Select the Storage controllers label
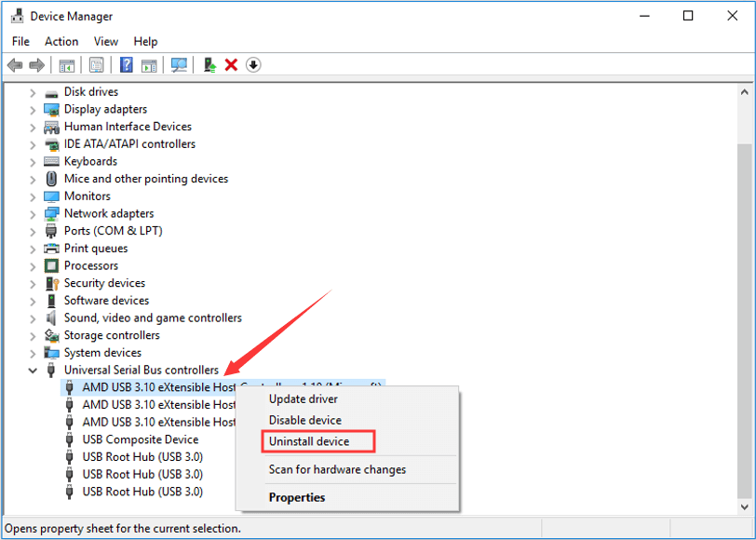 tap(112, 335)
